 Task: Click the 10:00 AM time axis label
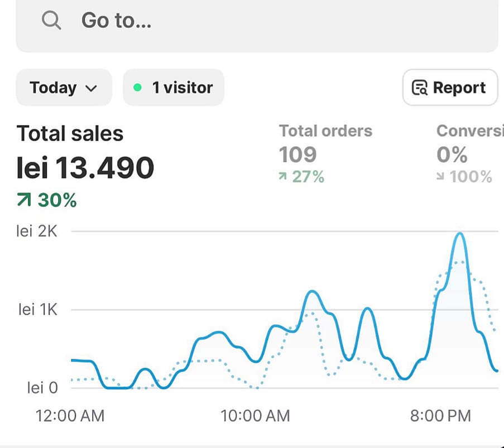tap(255, 416)
